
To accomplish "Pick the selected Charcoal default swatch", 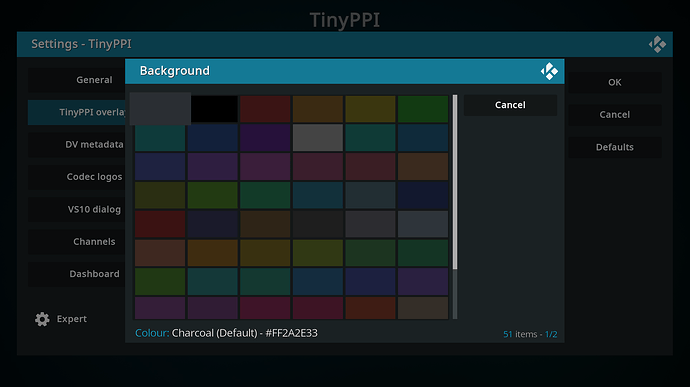I will (x=160, y=108).
